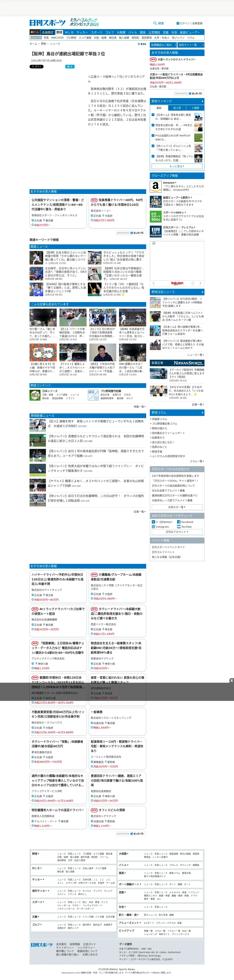The width and height of the screenshot is (234, 980).
Task: Click the 日本シリーズ プロ野球 icon
Action: point(35,395)
